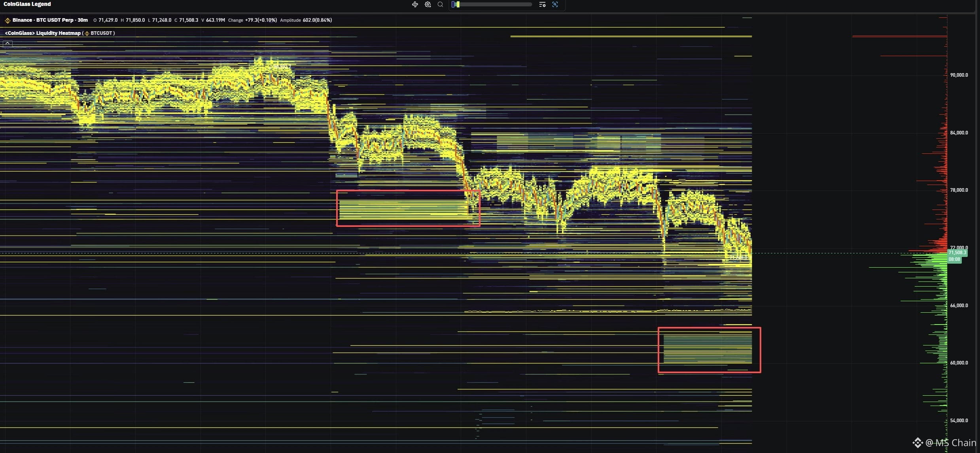Click the magnifier search icon in toolbar
Image resolution: width=980 pixels, height=453 pixels.
coord(440,4)
